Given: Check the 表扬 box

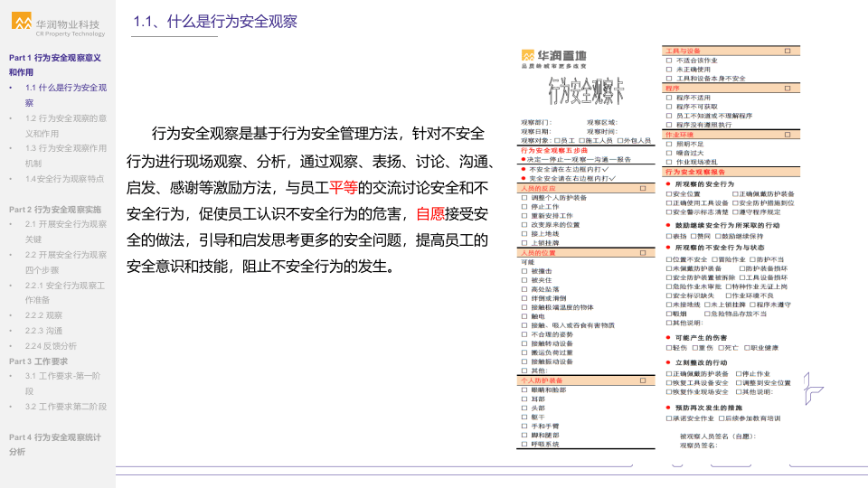Looking at the screenshot, I should tap(669, 236).
